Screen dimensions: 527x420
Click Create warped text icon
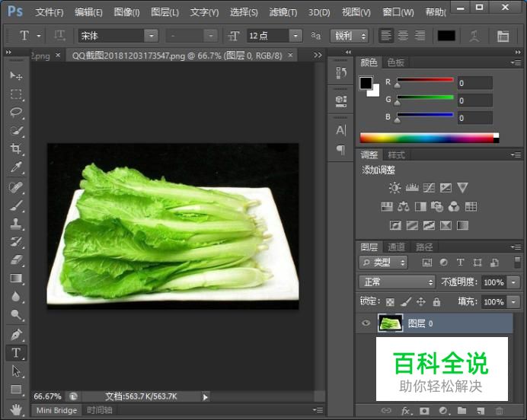(474, 36)
